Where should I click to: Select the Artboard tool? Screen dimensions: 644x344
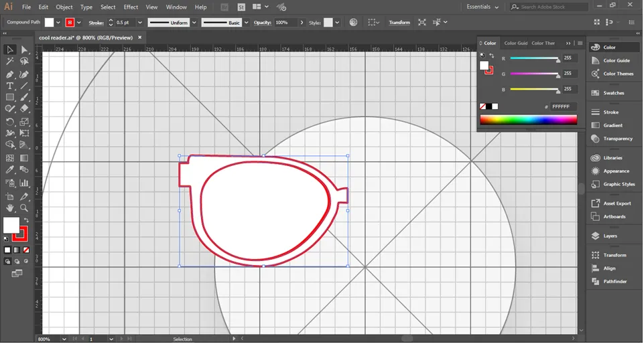[10, 197]
